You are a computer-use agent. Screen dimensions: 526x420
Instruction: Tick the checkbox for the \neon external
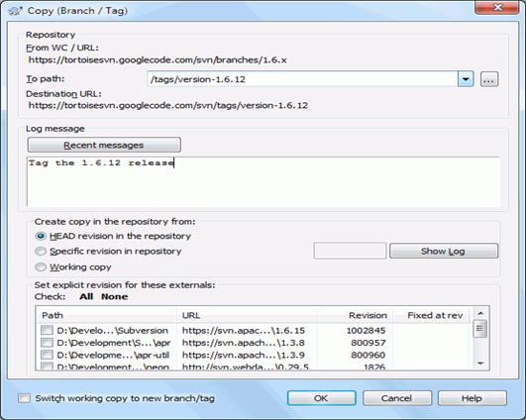pos(47,366)
